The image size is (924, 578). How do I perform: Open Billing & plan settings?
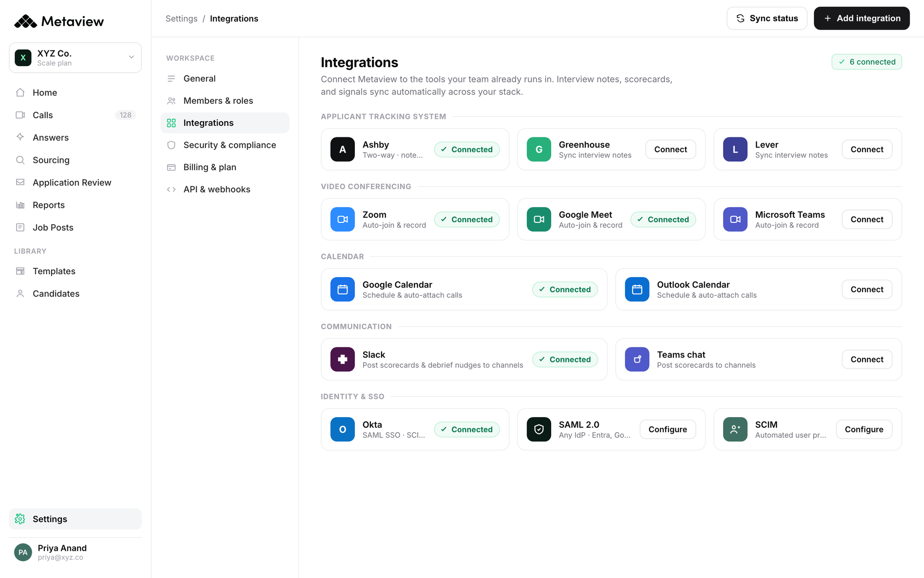tap(225, 167)
